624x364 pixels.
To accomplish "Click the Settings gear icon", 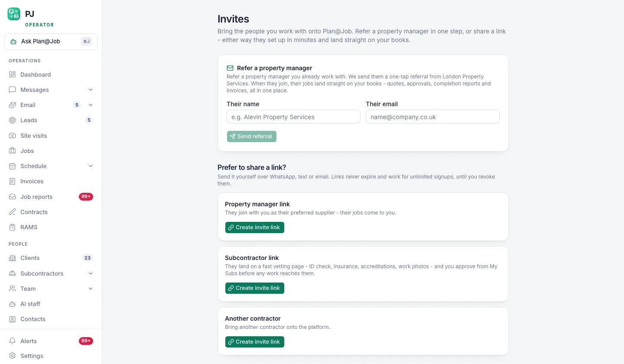I will [x=12, y=356].
